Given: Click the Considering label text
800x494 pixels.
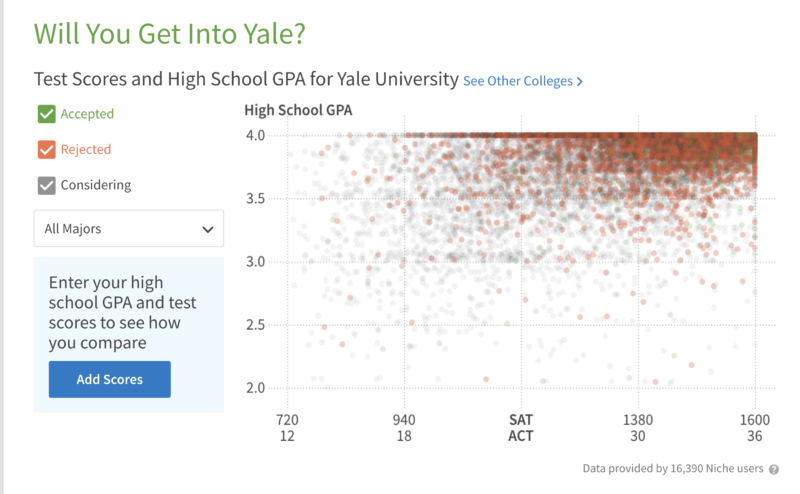Looking at the screenshot, I should point(96,185).
